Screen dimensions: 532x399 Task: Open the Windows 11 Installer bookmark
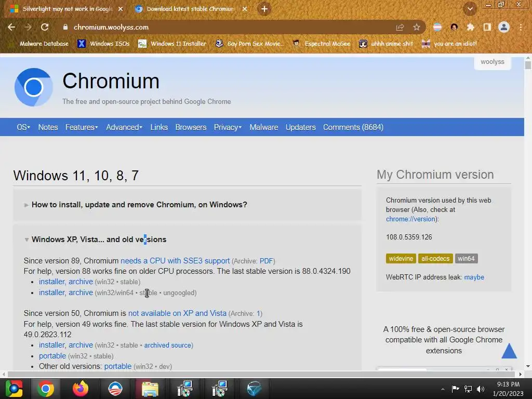click(172, 44)
